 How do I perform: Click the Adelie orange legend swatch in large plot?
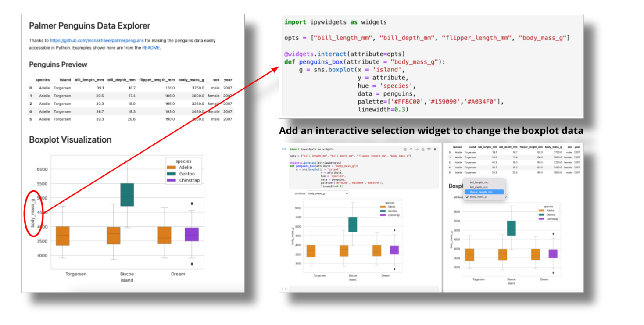pos(171,168)
